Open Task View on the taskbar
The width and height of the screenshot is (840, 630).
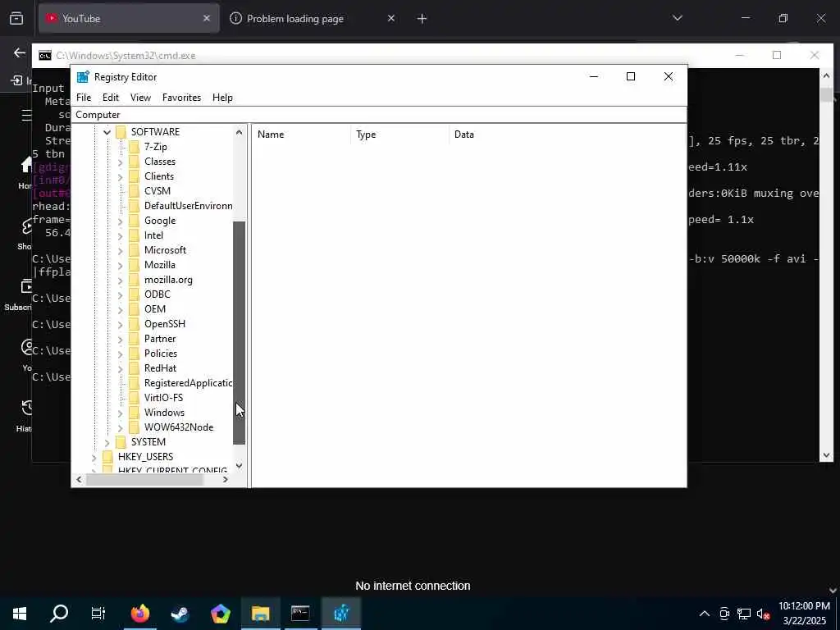pos(98,614)
